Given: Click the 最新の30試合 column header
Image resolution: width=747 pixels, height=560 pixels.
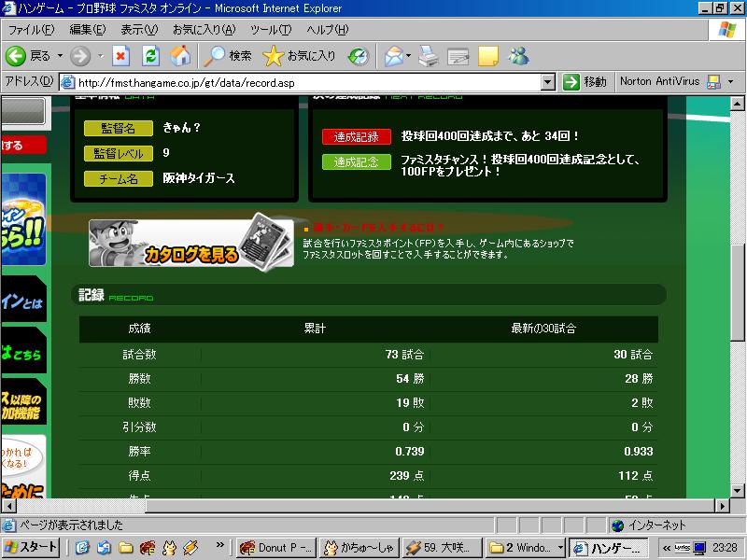Looking at the screenshot, I should (543, 329).
